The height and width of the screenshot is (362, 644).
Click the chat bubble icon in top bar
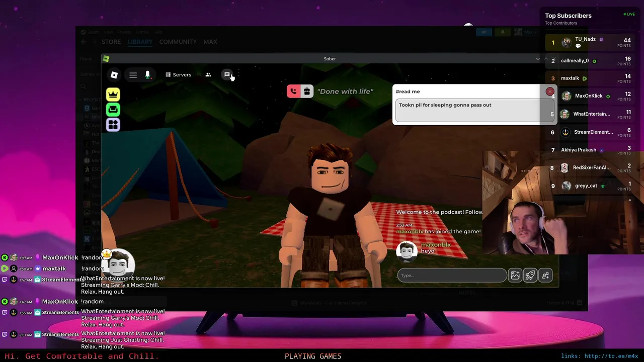(227, 75)
